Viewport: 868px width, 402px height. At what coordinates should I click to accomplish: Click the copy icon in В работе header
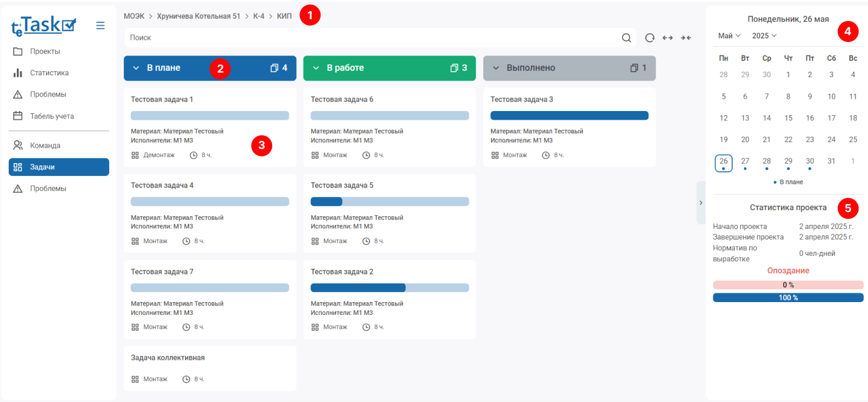[x=454, y=68]
